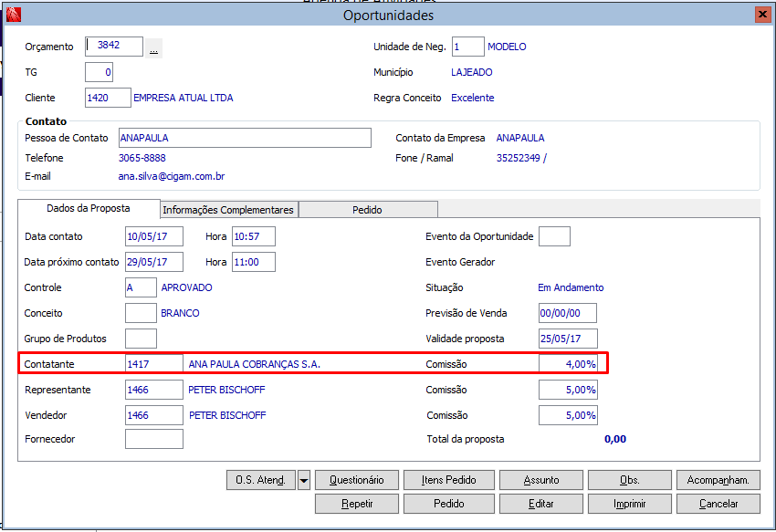776x532 pixels.
Task: Click ANA PAULA COBRANÇAS S.A. text
Action: pos(255,364)
